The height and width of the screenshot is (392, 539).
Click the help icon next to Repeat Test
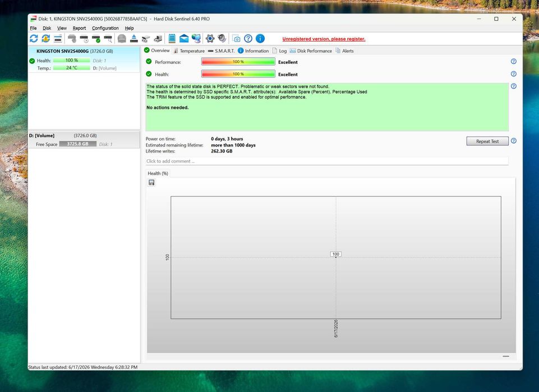(x=514, y=141)
